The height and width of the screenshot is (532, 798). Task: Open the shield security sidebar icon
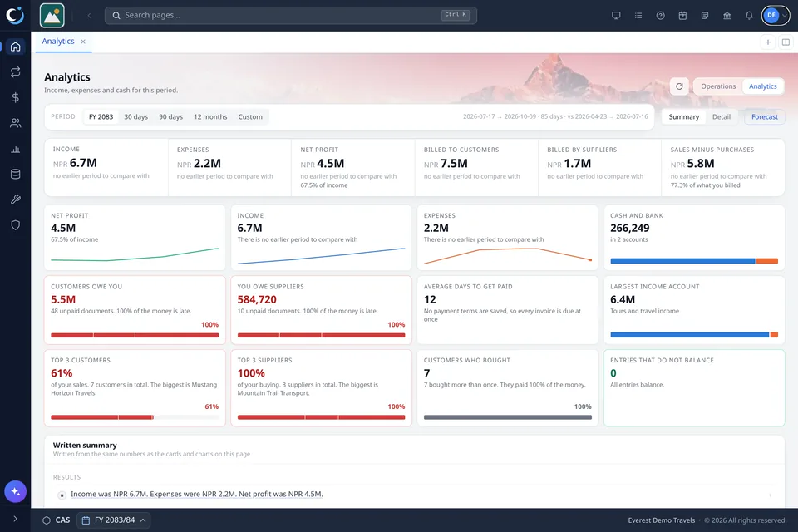(x=15, y=224)
